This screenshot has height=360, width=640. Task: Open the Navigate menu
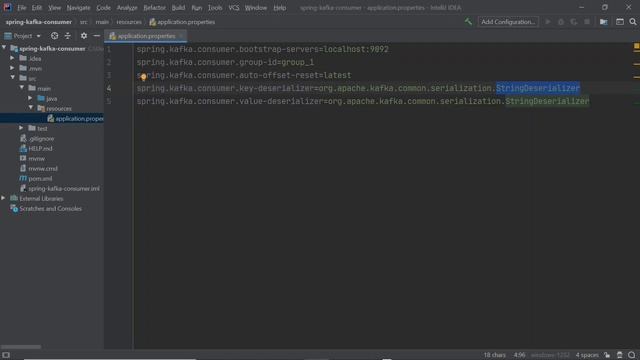coord(78,8)
